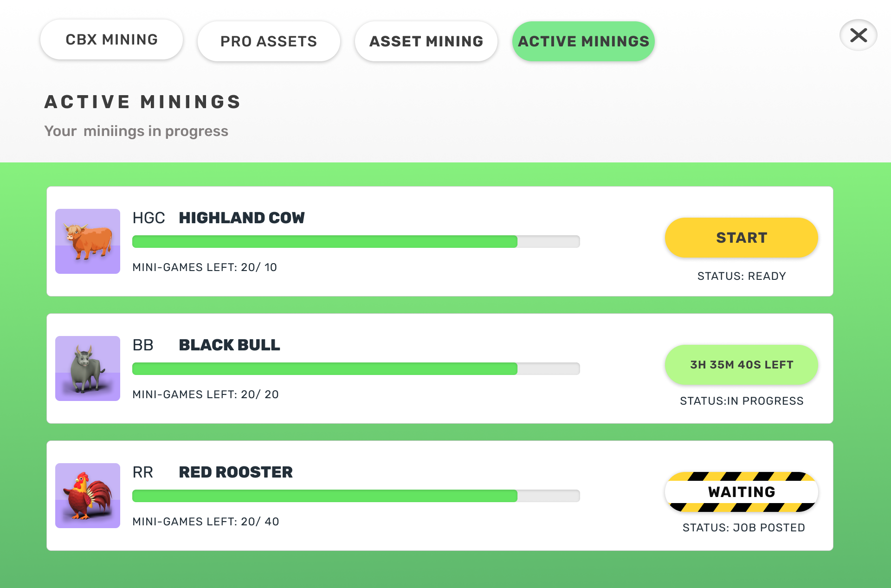Viewport: 891px width, 588px height.
Task: Select the Asset Mining tab
Action: pyautogui.click(x=426, y=41)
